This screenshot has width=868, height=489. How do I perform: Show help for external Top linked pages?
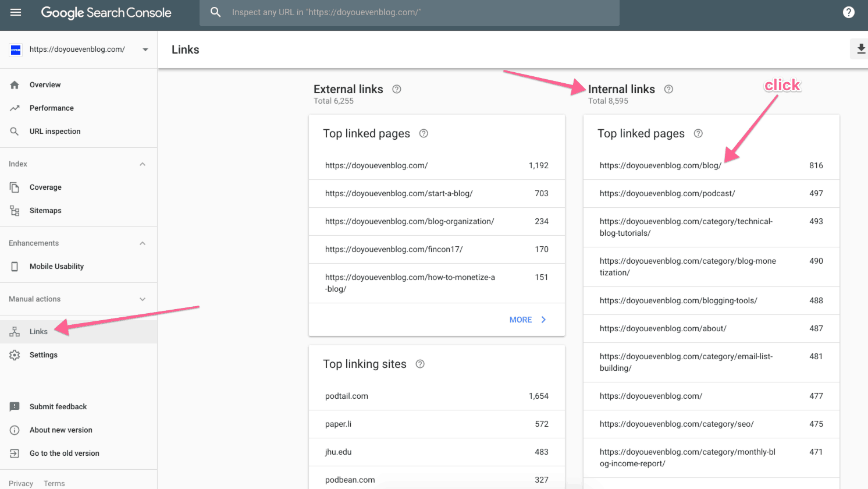(424, 133)
